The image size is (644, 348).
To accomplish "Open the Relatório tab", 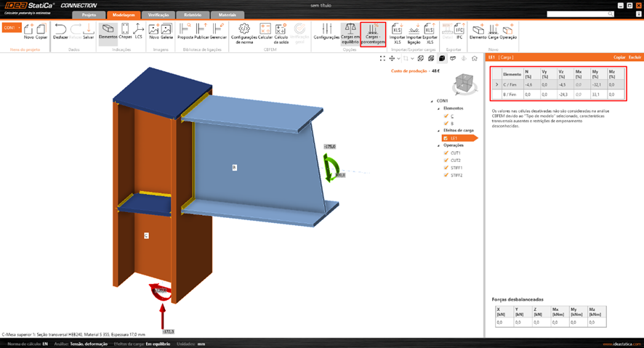I will (193, 15).
